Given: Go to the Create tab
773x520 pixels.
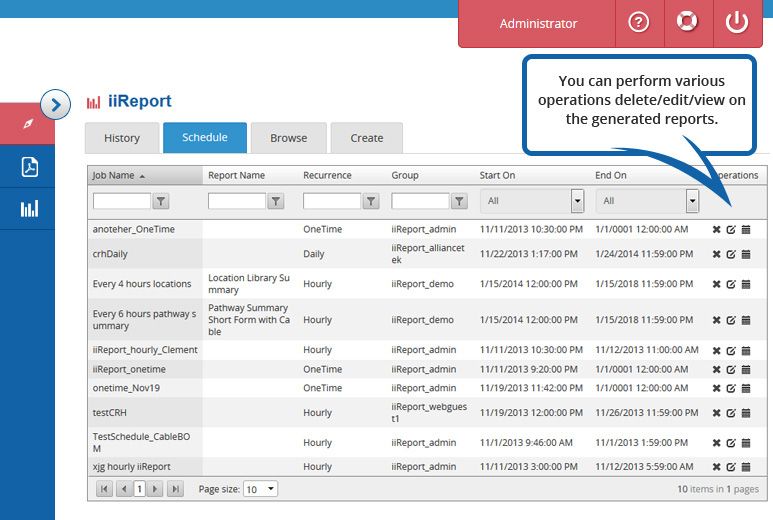Looking at the screenshot, I should click(x=366, y=138).
